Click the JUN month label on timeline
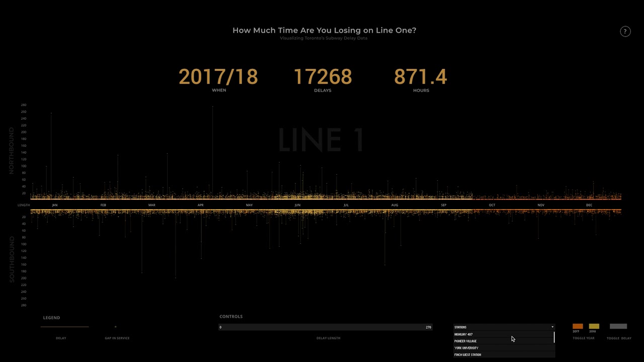The height and width of the screenshot is (362, 644). [x=297, y=205]
